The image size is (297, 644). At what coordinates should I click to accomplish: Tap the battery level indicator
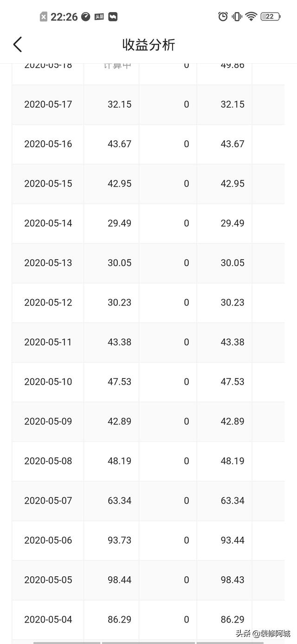tap(271, 17)
